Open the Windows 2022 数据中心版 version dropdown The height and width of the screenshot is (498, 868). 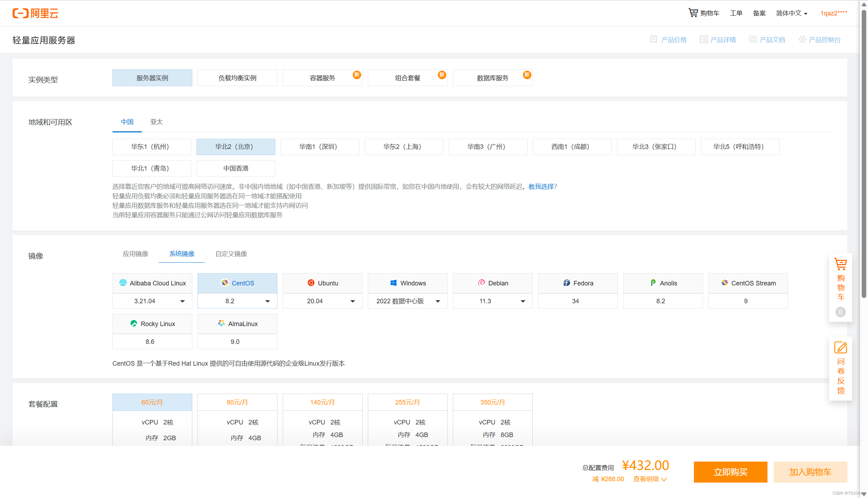407,301
